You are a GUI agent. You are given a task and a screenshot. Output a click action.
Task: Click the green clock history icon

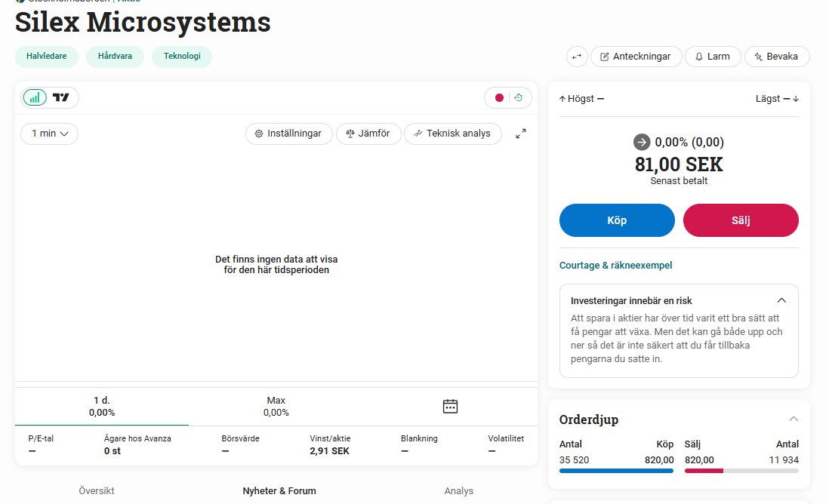[518, 98]
